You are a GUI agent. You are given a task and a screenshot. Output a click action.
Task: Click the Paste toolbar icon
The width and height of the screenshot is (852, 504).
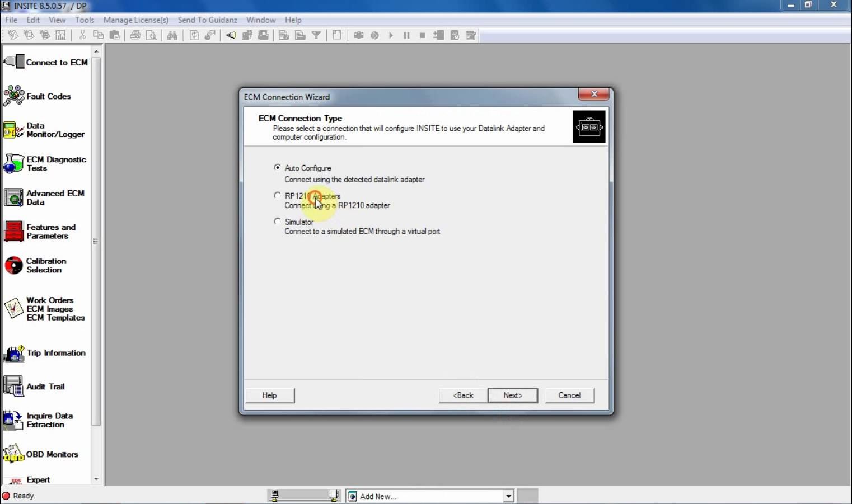[x=115, y=35]
